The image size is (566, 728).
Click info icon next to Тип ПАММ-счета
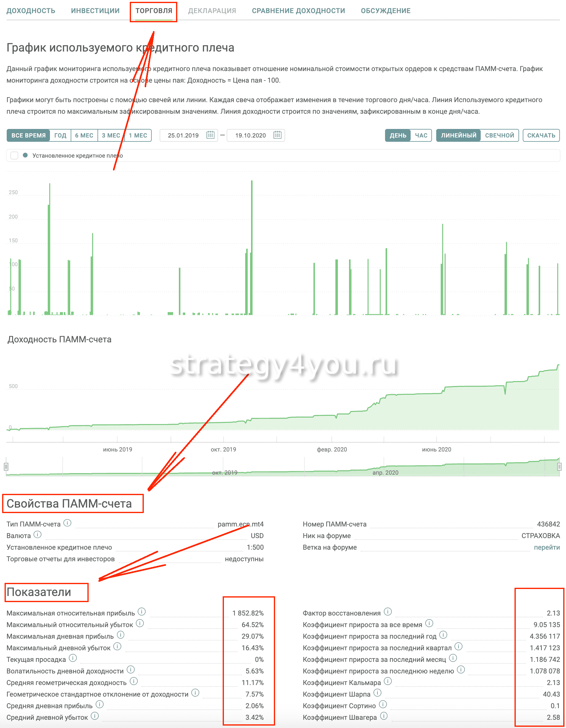[x=67, y=523]
